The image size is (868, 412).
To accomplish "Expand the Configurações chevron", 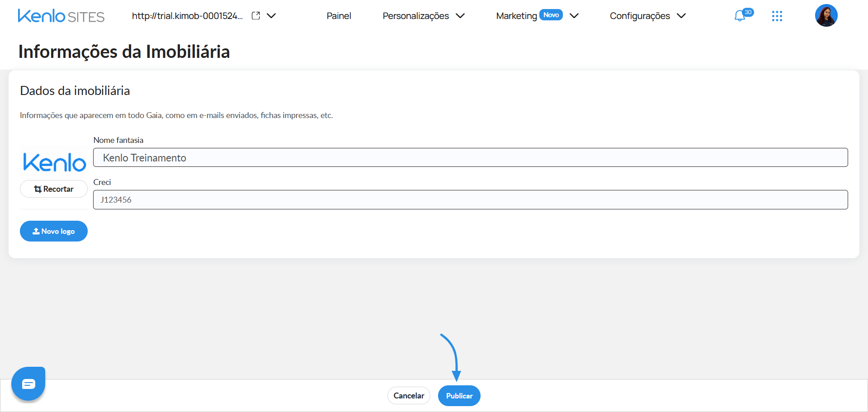I will [681, 16].
